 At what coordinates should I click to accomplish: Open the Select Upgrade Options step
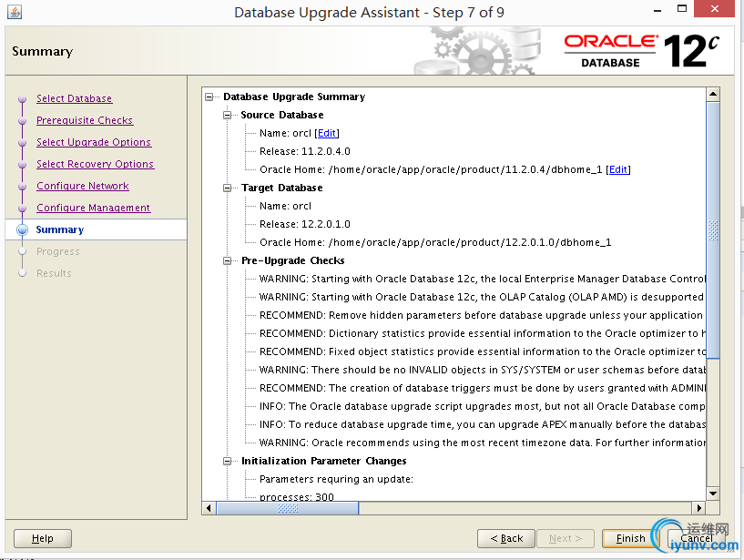tap(94, 142)
